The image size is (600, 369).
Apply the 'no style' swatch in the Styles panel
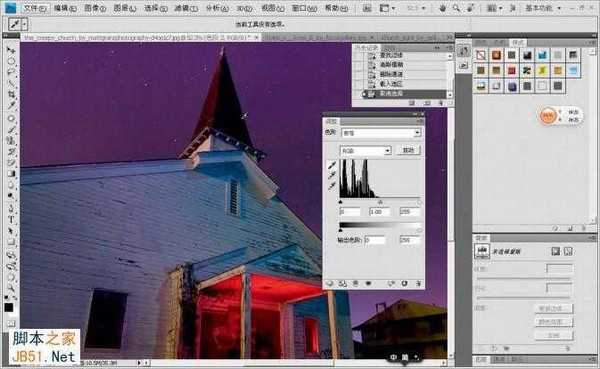coord(481,55)
